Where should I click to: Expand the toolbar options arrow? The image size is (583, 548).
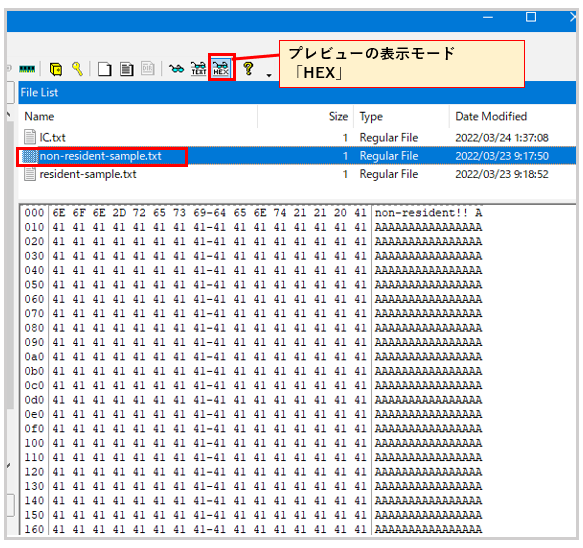pyautogui.click(x=269, y=75)
